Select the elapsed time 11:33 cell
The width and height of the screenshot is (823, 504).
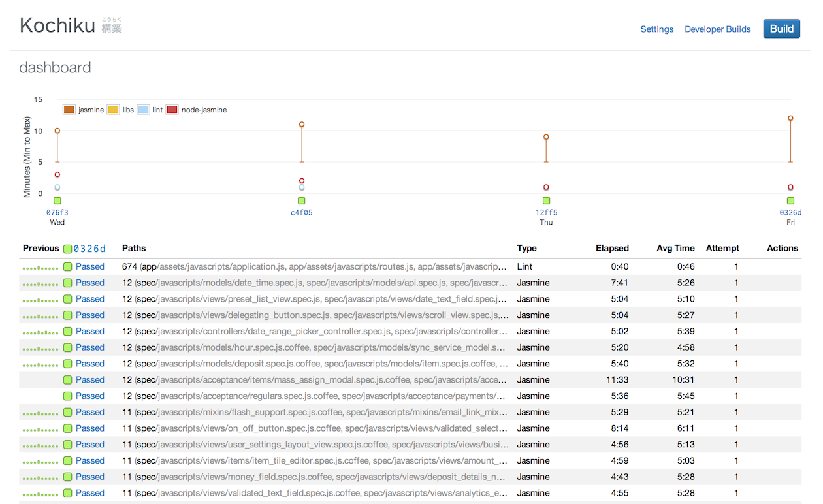[x=618, y=380]
